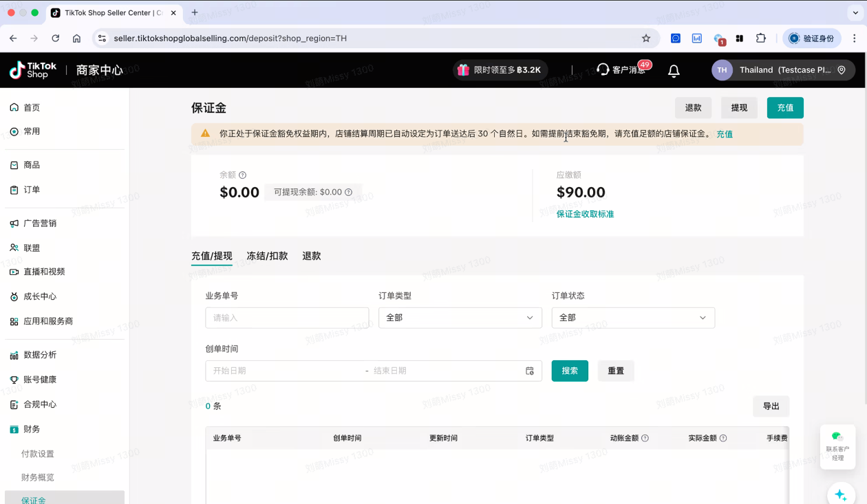Click the 联系客户经理 chat widget
The width and height of the screenshot is (867, 504).
(837, 446)
